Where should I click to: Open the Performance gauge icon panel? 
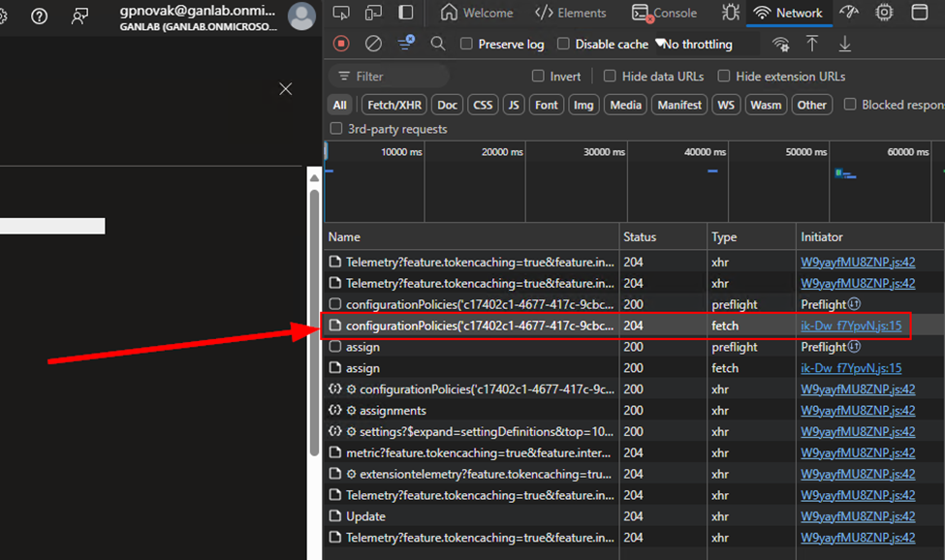pyautogui.click(x=850, y=13)
